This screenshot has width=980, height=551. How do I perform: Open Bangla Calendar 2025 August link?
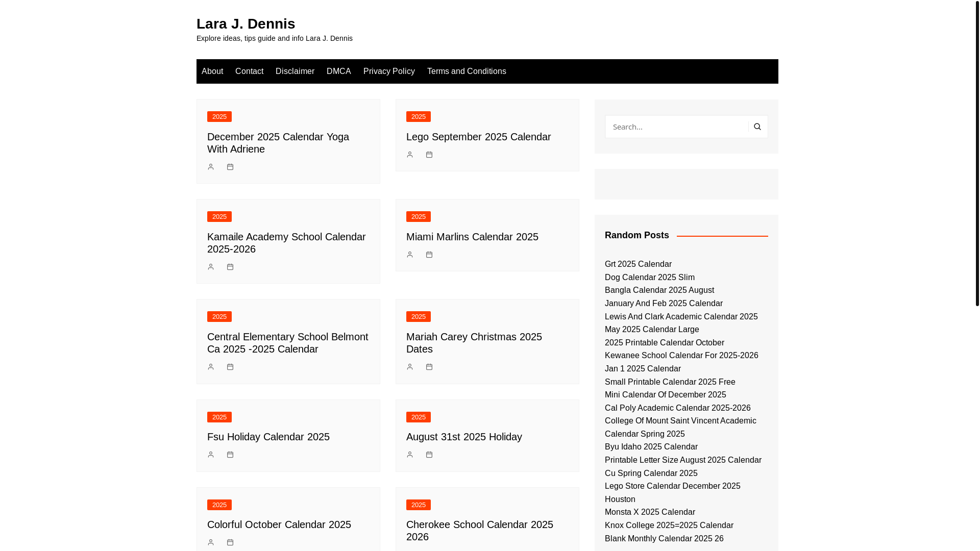click(x=659, y=290)
